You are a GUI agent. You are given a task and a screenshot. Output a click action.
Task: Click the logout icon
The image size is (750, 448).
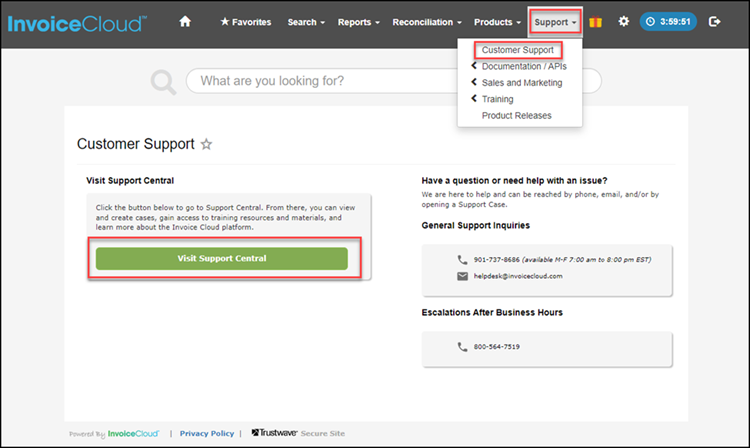(x=714, y=22)
